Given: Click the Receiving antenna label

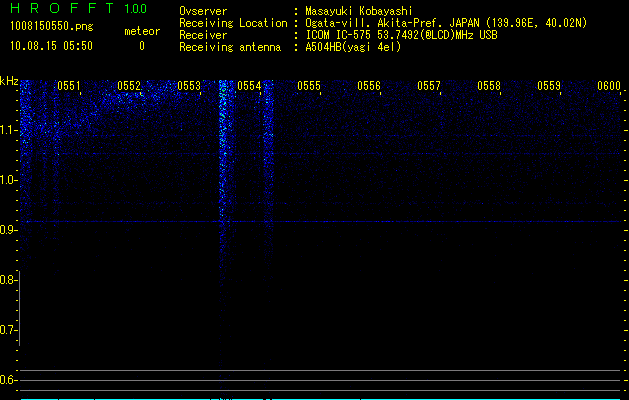Looking at the screenshot, I should click(230, 47).
